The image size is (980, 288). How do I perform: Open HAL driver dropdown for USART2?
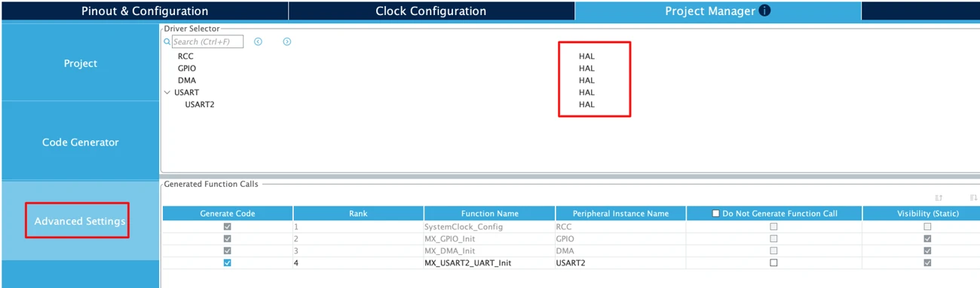coord(586,104)
